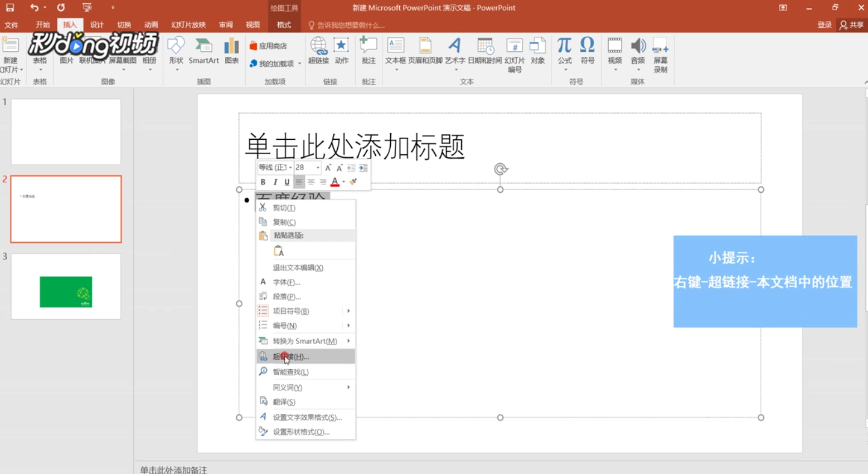The height and width of the screenshot is (474, 868).
Task: Insert a text box
Action: point(395,53)
